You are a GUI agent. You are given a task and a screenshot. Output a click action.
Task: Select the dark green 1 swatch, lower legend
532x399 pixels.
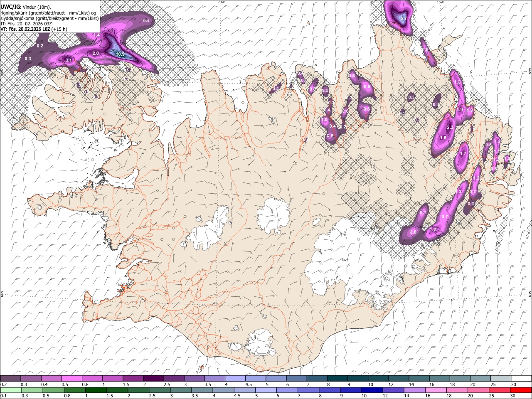pyautogui.click(x=96, y=390)
